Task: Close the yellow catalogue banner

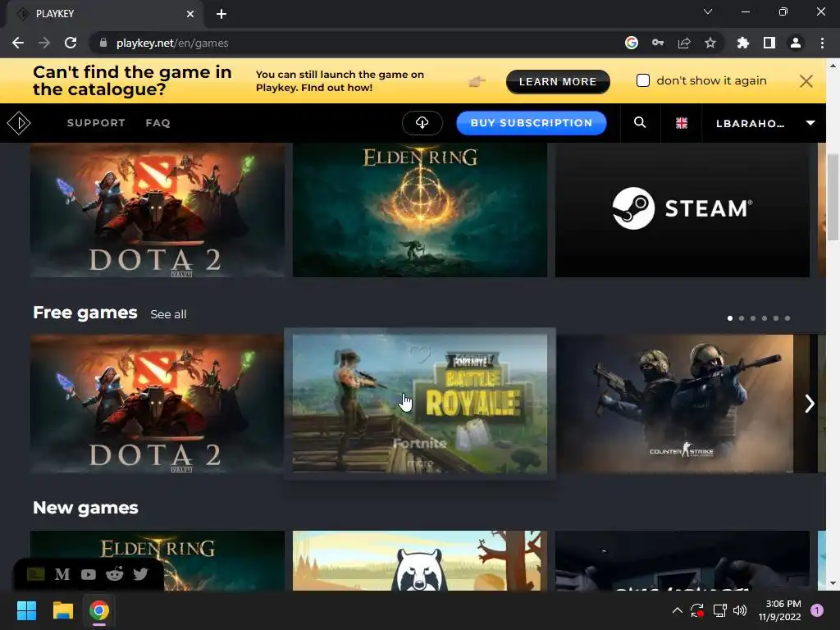Action: (x=806, y=81)
